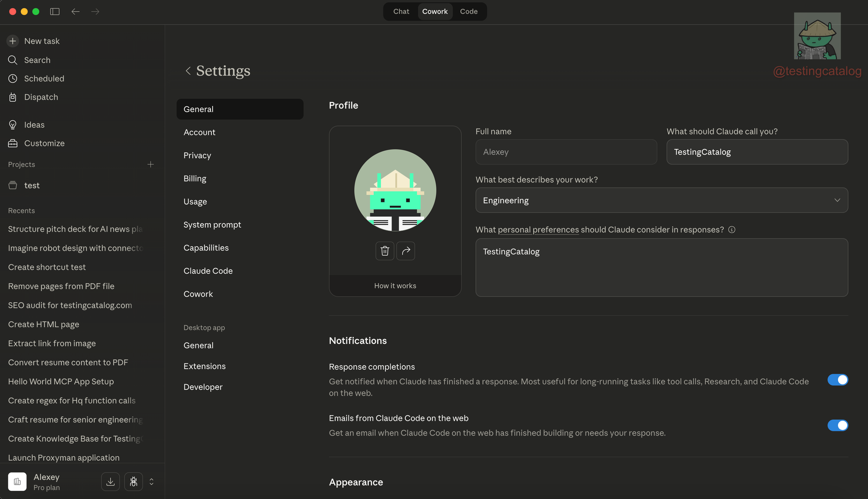Open the work description Engineering dropdown

[x=661, y=200]
